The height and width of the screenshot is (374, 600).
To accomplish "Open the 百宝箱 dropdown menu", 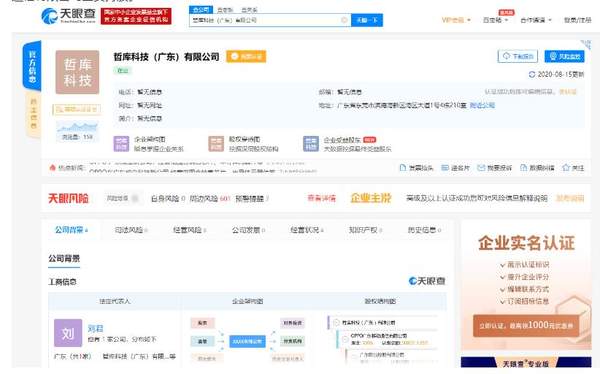I will coord(495,20).
